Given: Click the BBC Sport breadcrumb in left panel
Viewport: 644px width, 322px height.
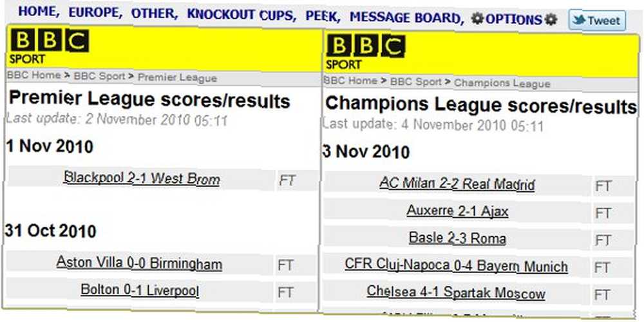Looking at the screenshot, I should 99,77.
